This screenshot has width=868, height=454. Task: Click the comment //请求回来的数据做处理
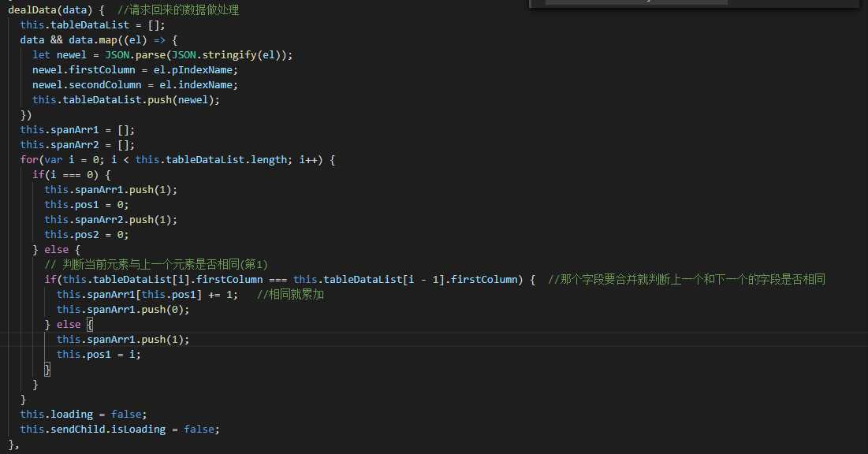coord(178,10)
